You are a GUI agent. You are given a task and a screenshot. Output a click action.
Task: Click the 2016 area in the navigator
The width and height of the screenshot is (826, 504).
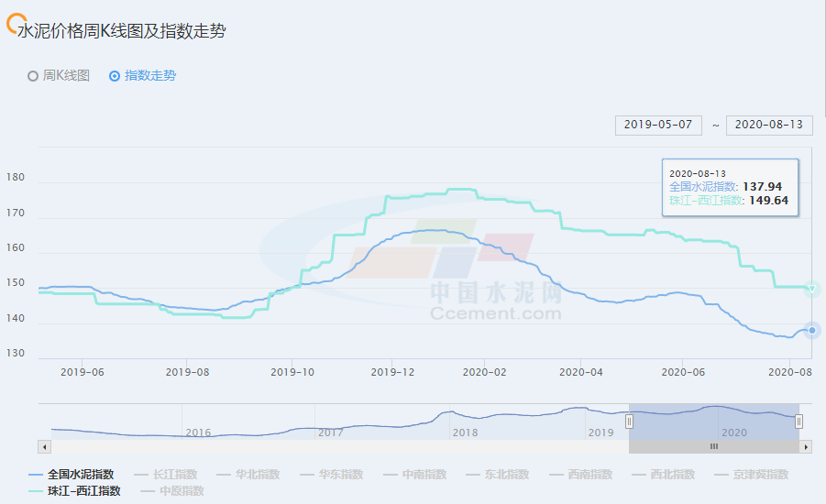(x=198, y=433)
